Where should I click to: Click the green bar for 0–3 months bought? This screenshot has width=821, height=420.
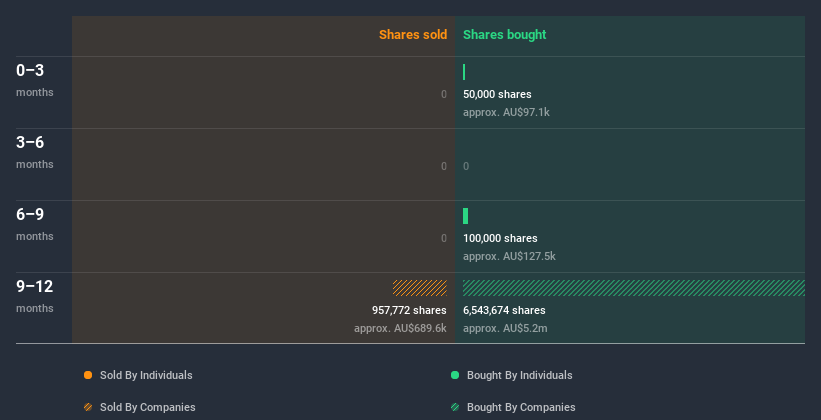(464, 72)
